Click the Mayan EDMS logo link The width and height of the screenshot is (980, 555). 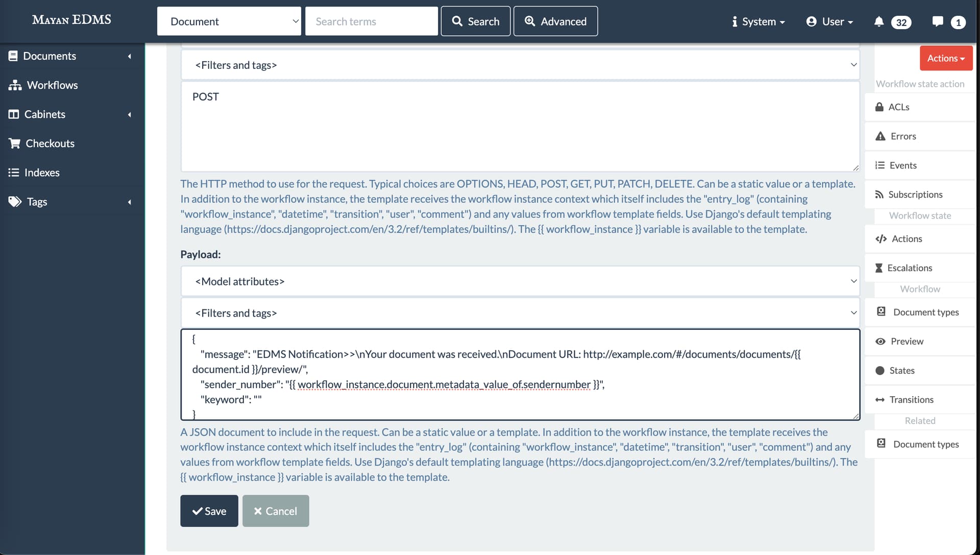tap(71, 19)
